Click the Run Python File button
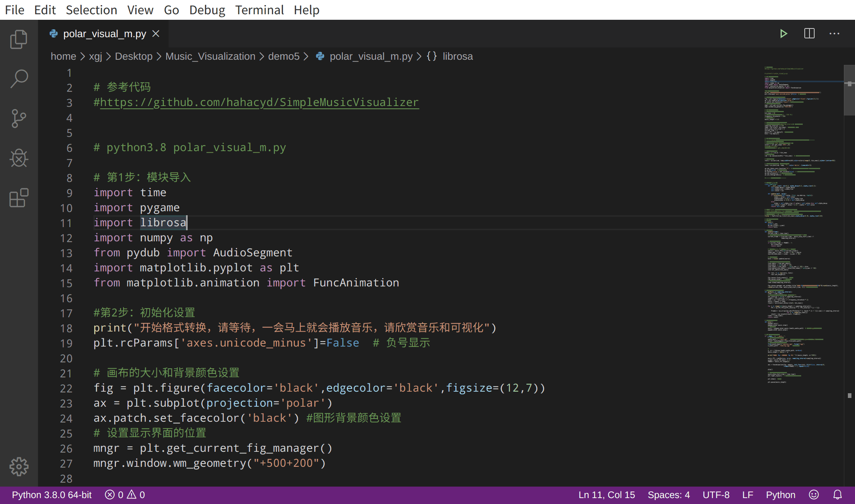 (x=783, y=33)
